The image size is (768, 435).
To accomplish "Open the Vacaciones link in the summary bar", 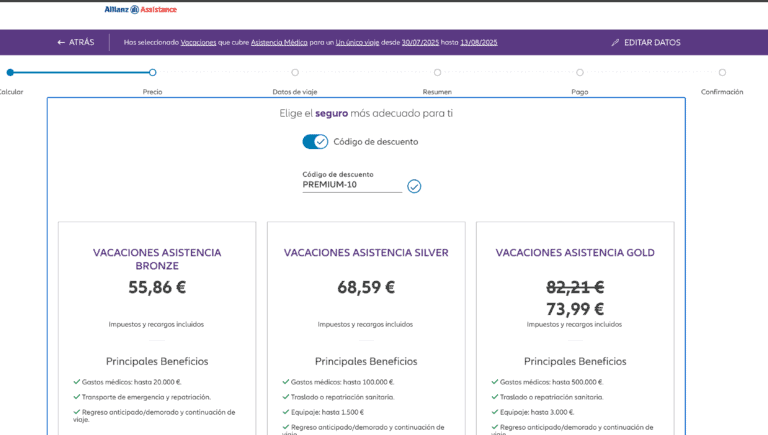I will click(x=198, y=43).
